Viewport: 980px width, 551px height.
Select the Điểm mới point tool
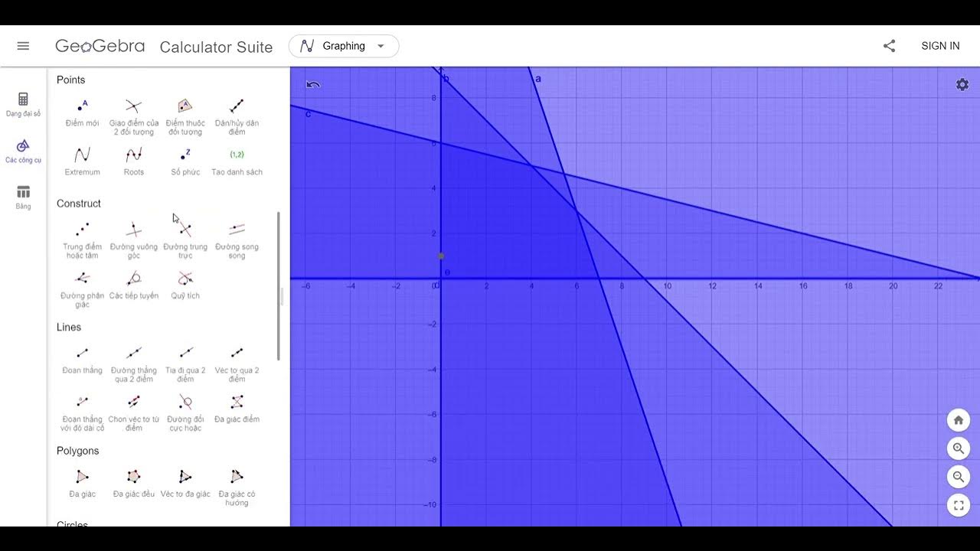pyautogui.click(x=82, y=112)
